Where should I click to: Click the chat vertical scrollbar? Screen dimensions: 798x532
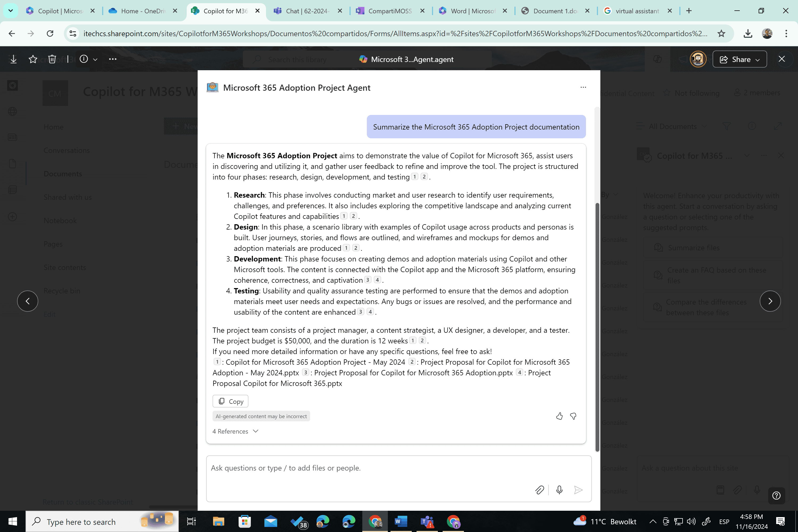tap(597, 327)
